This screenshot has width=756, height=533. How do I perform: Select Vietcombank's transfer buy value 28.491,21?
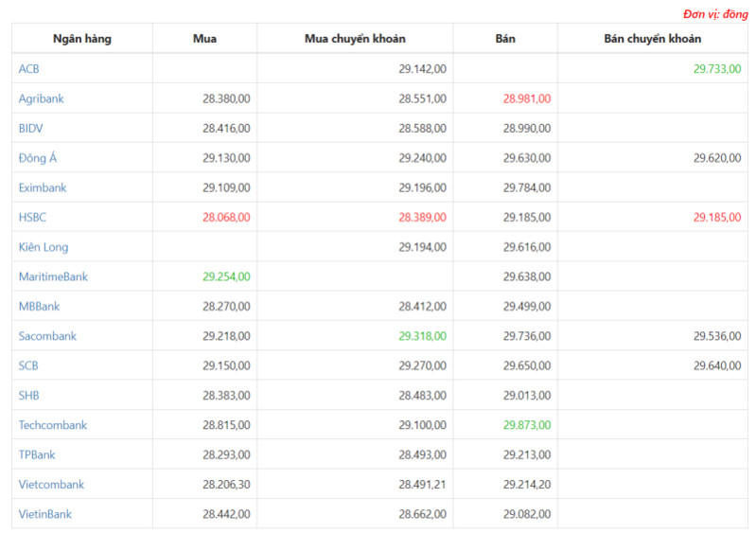coord(422,485)
